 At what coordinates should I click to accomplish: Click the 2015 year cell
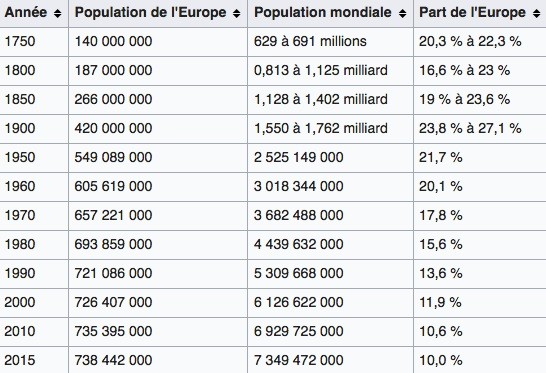click(x=34, y=359)
